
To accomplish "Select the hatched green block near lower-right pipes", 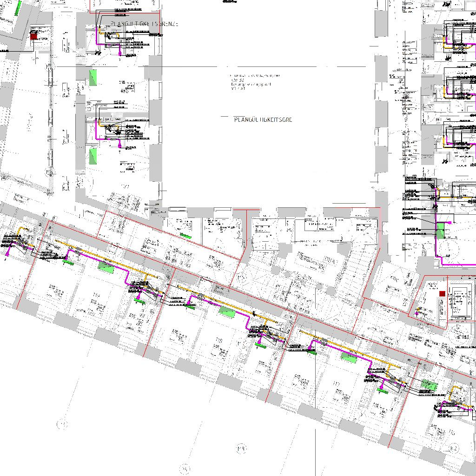I will pyautogui.click(x=429, y=385).
